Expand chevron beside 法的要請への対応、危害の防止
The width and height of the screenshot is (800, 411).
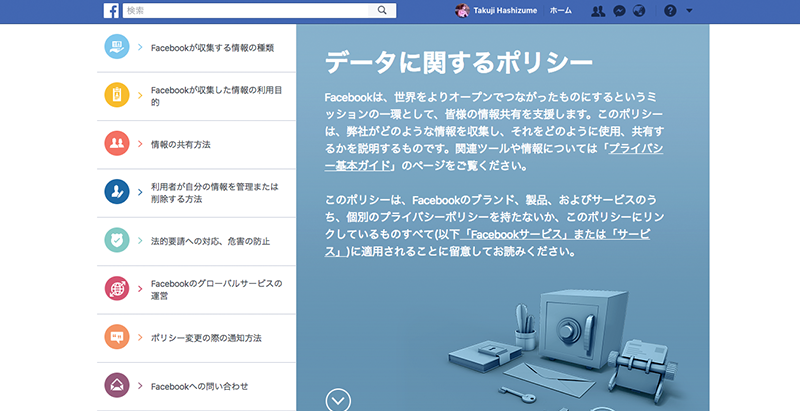[140, 241]
